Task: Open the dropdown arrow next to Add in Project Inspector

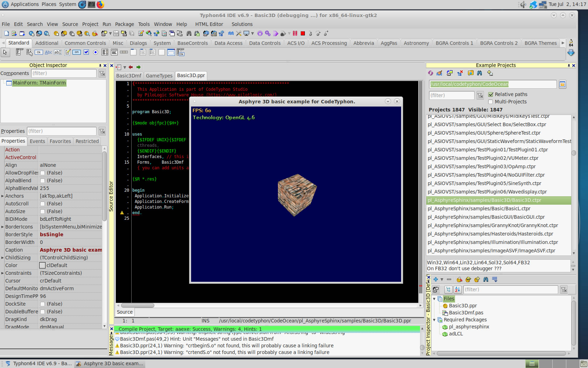Action: pos(442,279)
